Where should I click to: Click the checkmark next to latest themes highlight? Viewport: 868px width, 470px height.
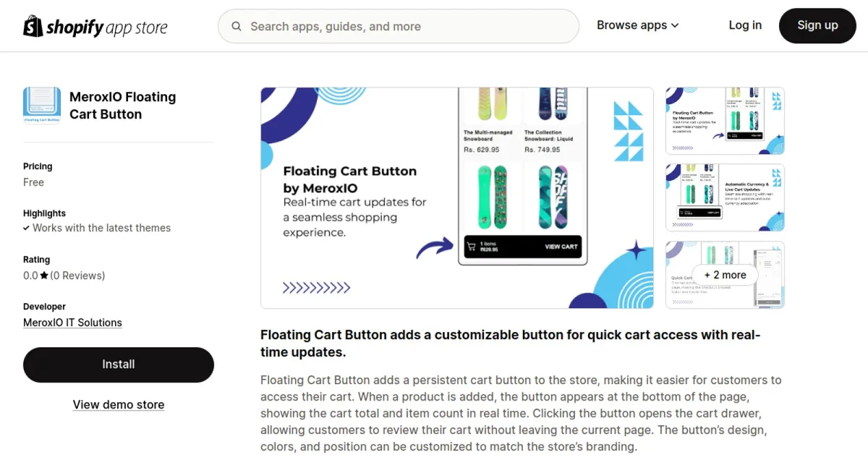tap(27, 228)
